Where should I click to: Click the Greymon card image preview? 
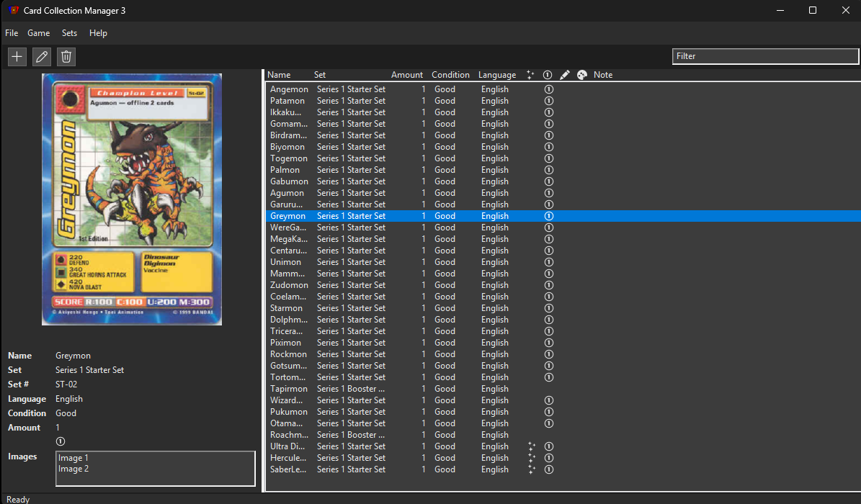tap(132, 199)
